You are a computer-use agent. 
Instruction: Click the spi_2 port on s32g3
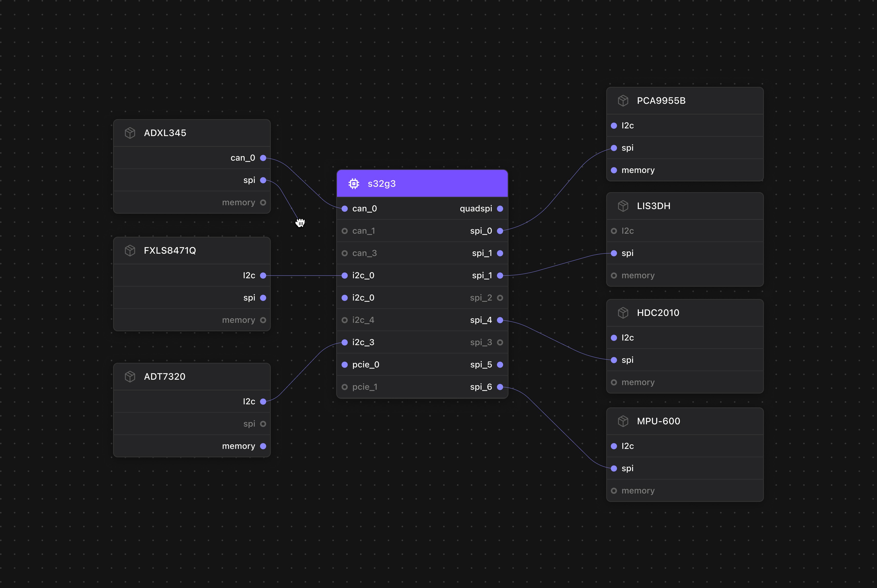tap(500, 298)
